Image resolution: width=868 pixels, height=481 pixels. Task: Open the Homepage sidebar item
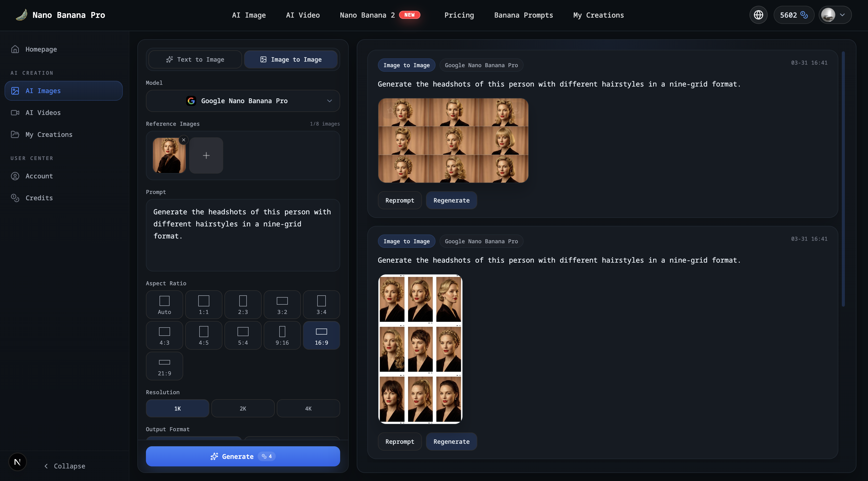[41, 49]
